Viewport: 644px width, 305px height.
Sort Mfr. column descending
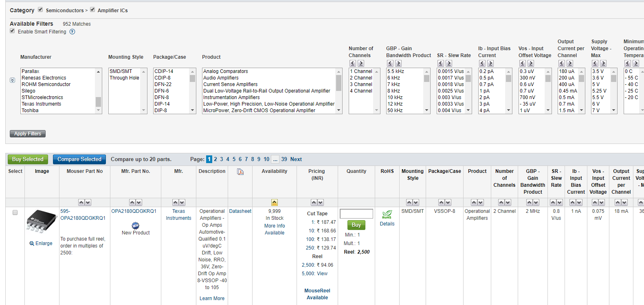pyautogui.click(x=182, y=203)
